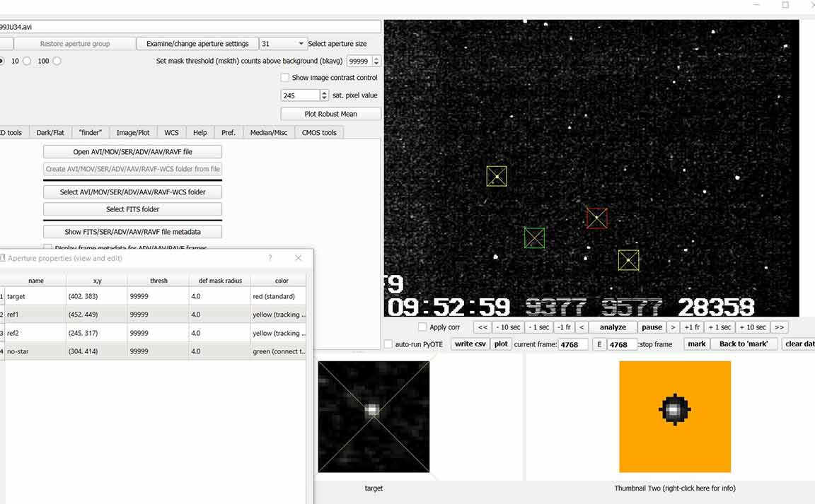815x504 pixels.
Task: Click Open AVI/MOV/SER/ADV/AAV/RAVF file button
Action: coord(132,152)
